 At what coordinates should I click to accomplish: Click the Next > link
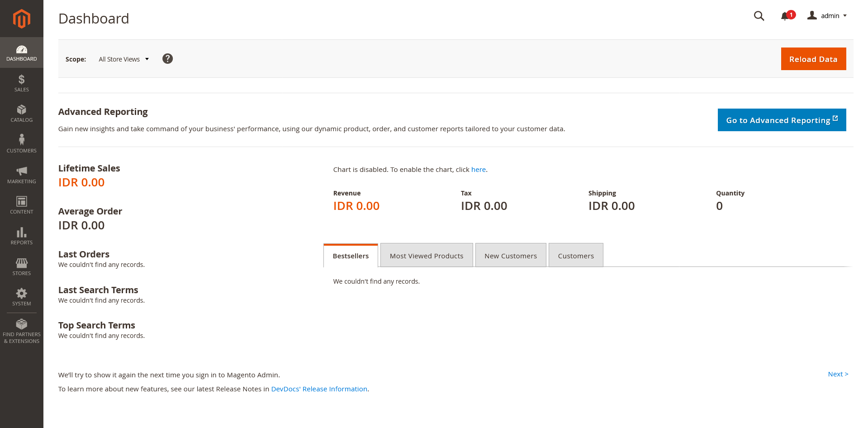tap(838, 374)
